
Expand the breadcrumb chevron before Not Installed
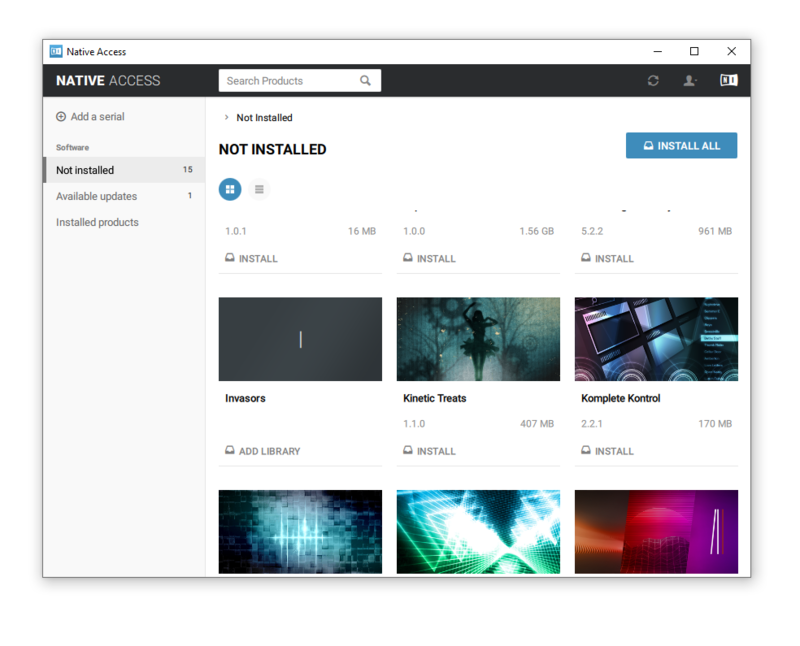tap(226, 117)
